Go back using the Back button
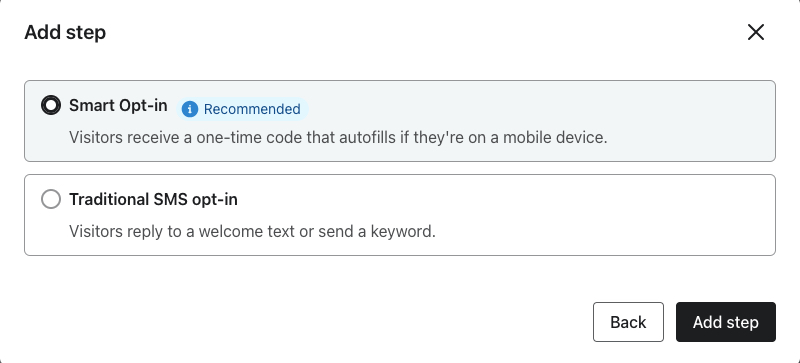800x363 pixels. click(628, 322)
